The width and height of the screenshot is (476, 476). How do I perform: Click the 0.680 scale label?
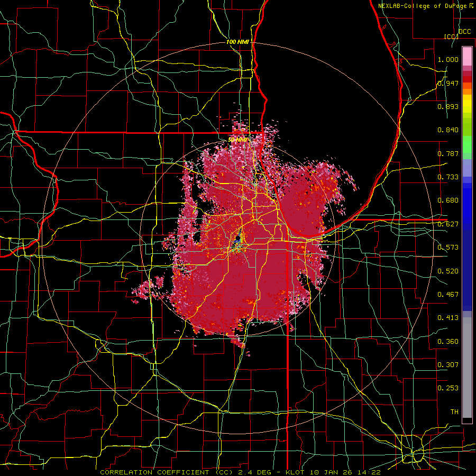point(448,200)
